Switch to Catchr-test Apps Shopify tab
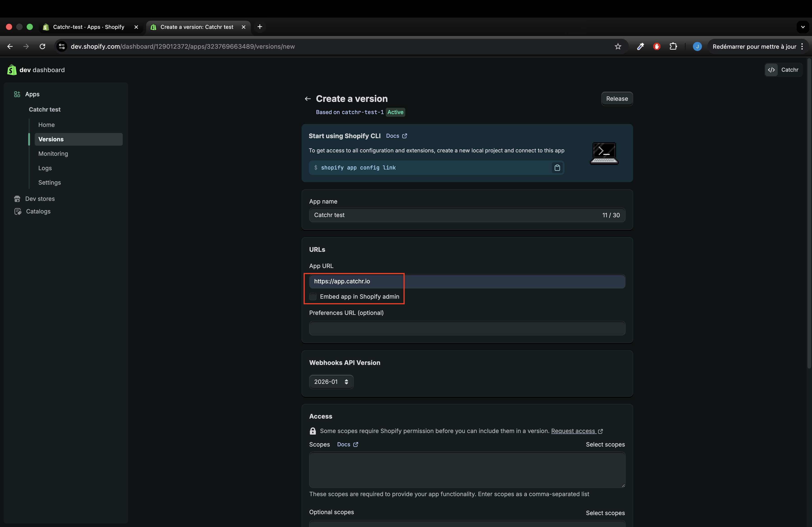This screenshot has height=527, width=812. (x=88, y=27)
